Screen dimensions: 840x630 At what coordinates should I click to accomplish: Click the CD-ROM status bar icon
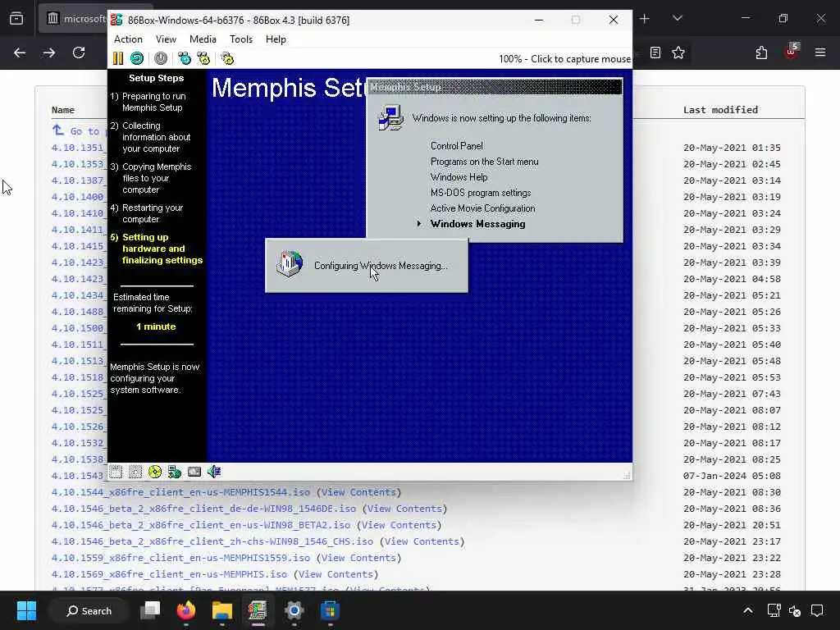(155, 472)
